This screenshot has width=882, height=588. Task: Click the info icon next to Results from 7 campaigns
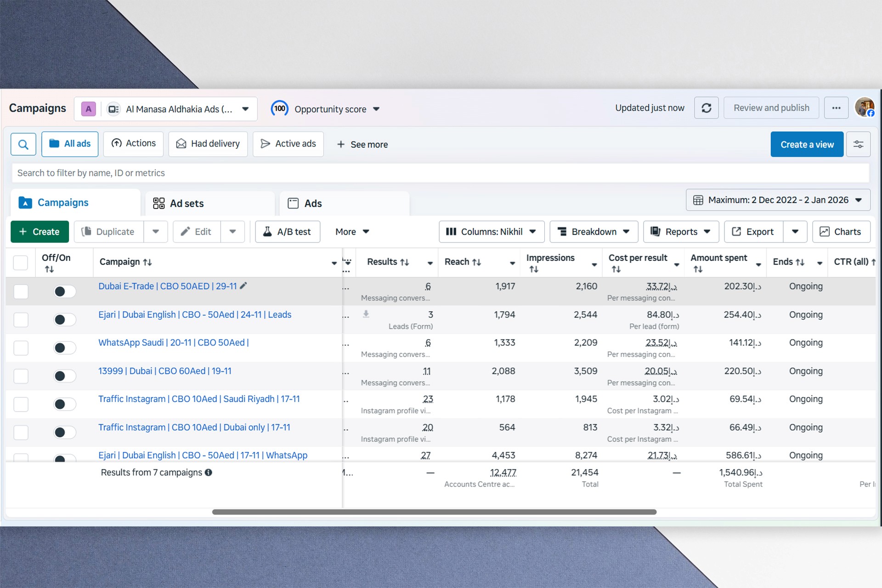(209, 472)
